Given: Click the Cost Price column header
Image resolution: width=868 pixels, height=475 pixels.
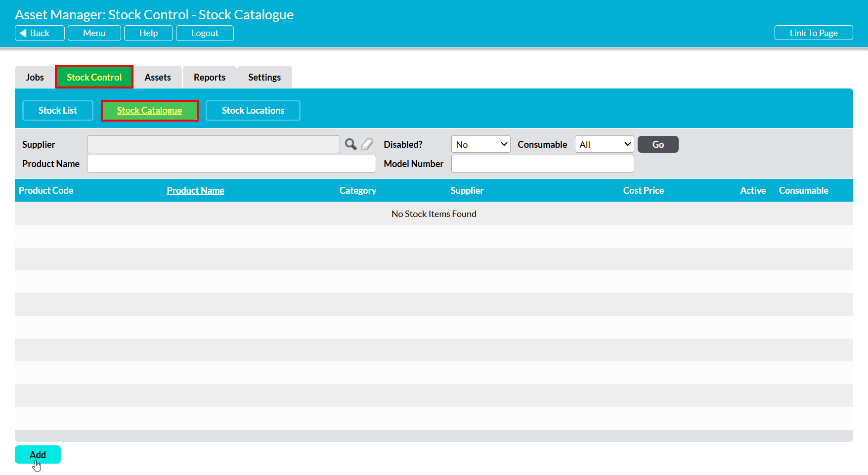Looking at the screenshot, I should click(x=644, y=190).
